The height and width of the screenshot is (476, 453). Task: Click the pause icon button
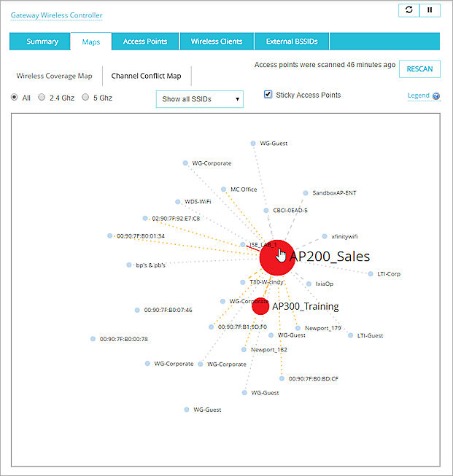[430, 10]
